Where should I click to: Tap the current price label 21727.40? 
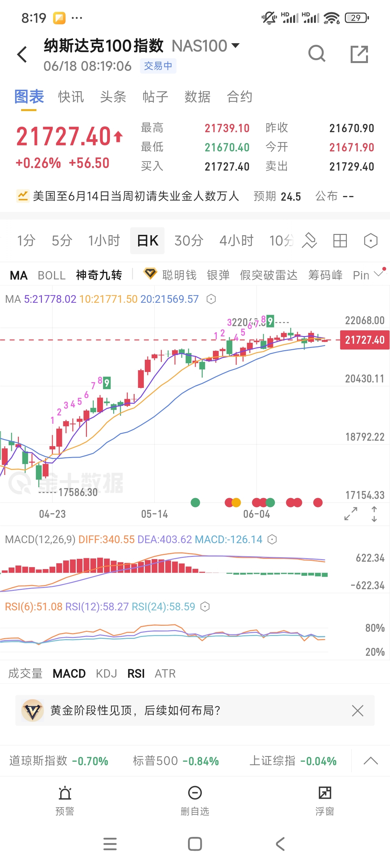point(364,340)
